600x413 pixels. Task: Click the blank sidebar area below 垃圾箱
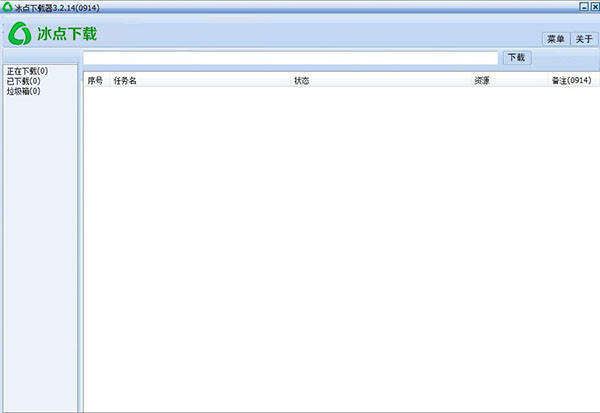(40, 250)
